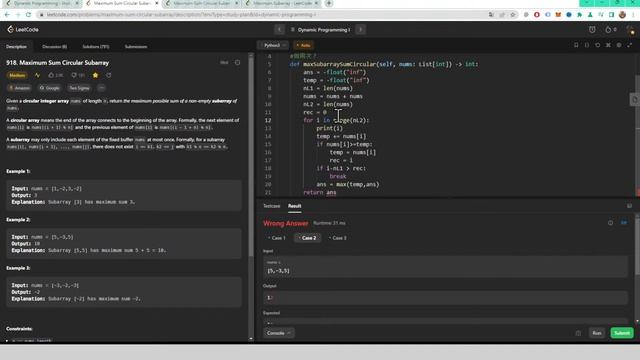Switch to fourth browser tab Maximum Subarray
The width and height of the screenshot is (640, 360).
tap(282, 3)
